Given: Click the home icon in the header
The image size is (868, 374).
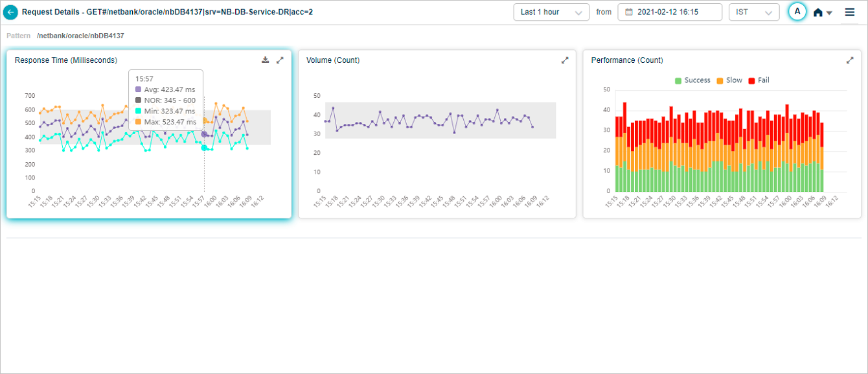Looking at the screenshot, I should tap(818, 12).
